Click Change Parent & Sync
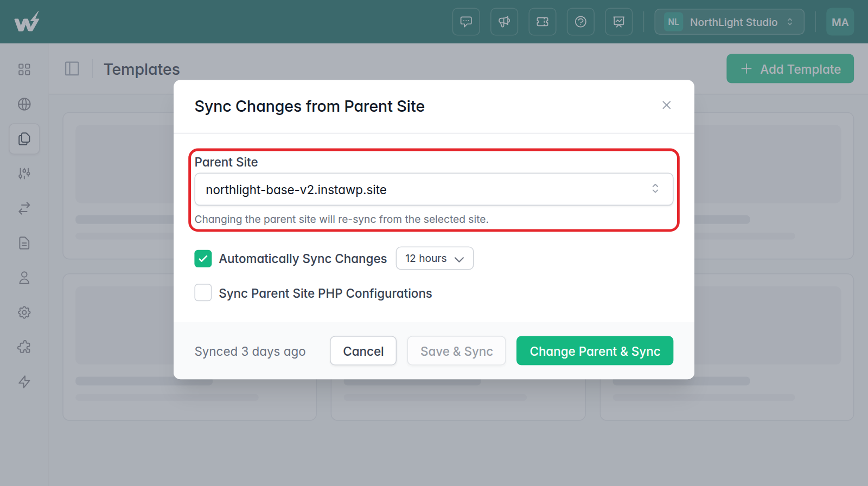 coord(595,351)
